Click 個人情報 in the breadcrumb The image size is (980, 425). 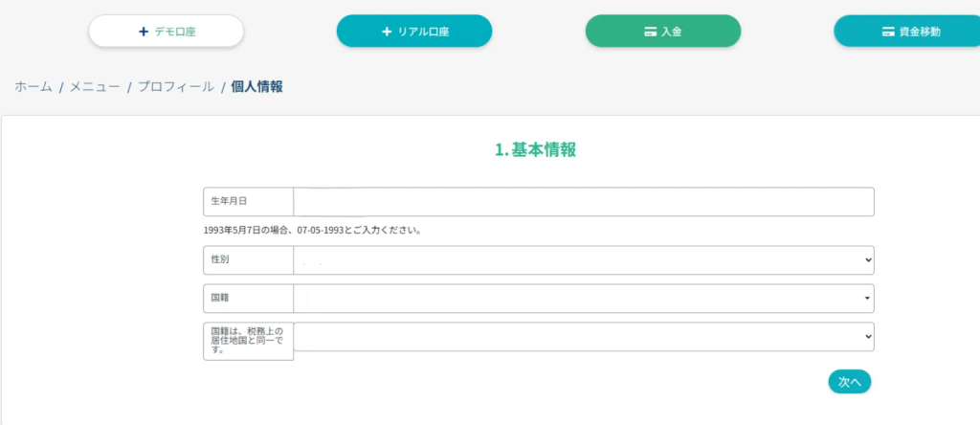coord(256,87)
